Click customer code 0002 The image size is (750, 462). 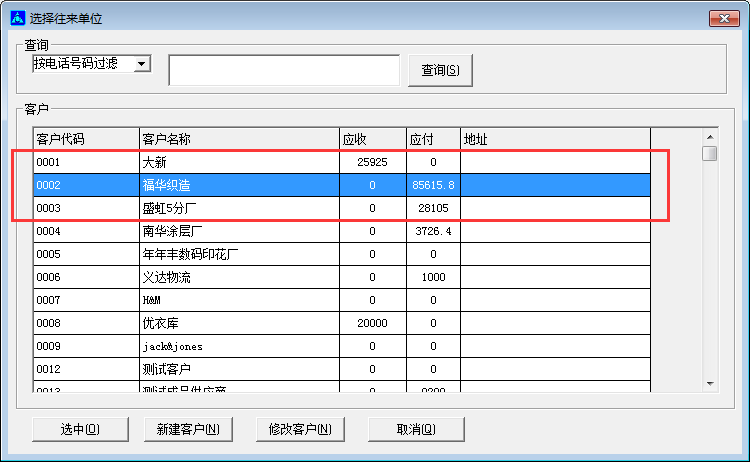click(48, 185)
